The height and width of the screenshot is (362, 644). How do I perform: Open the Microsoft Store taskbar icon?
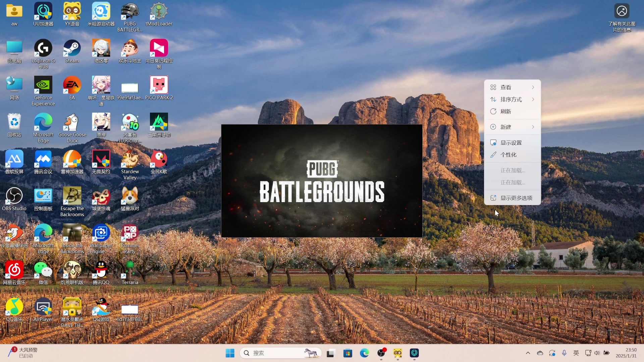tap(347, 353)
